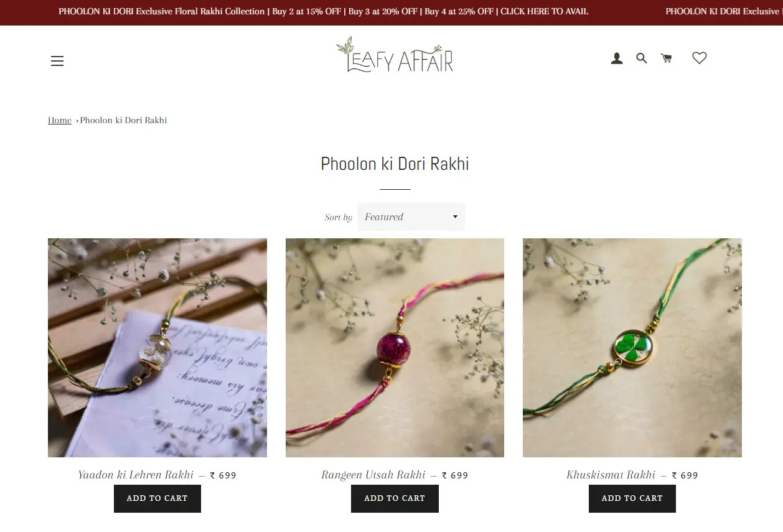Viewport: 783px width, 532px height.
Task: Open Khuskismat Rakhi clover product image
Action: [x=632, y=348]
